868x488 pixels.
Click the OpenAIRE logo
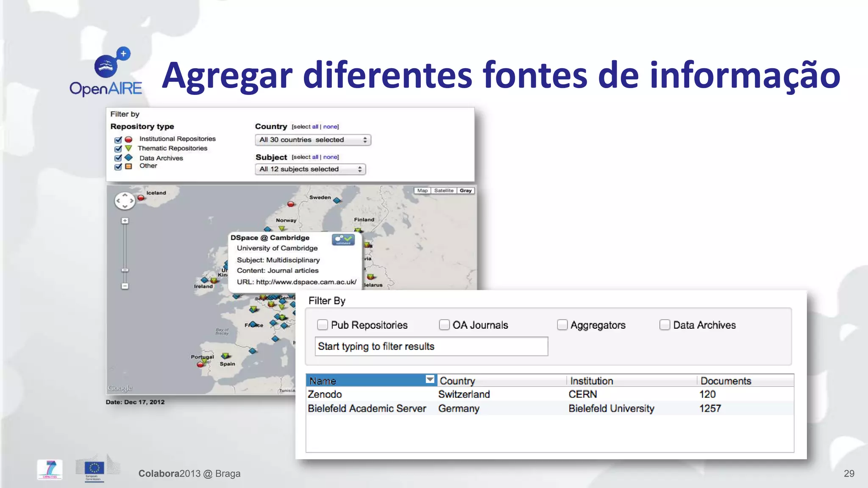coord(106,72)
